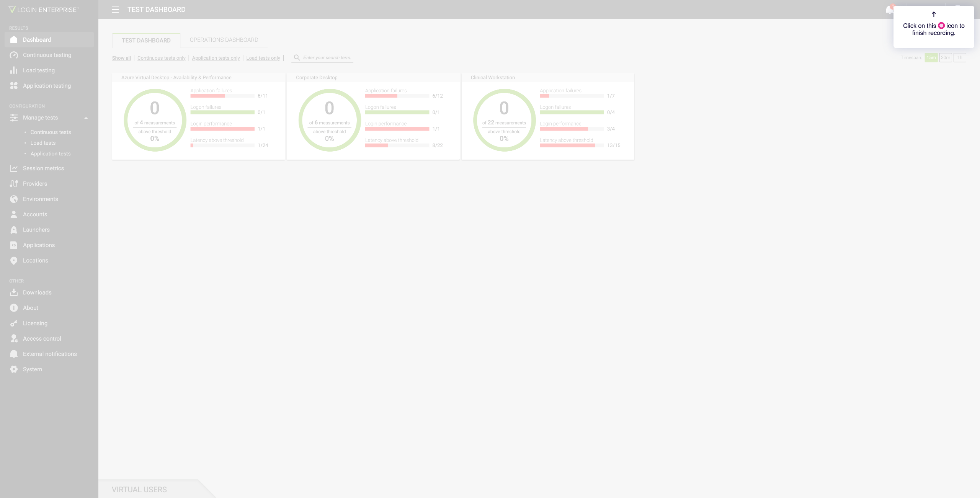Focus the search term input field
The width and height of the screenshot is (980, 498).
pos(327,58)
